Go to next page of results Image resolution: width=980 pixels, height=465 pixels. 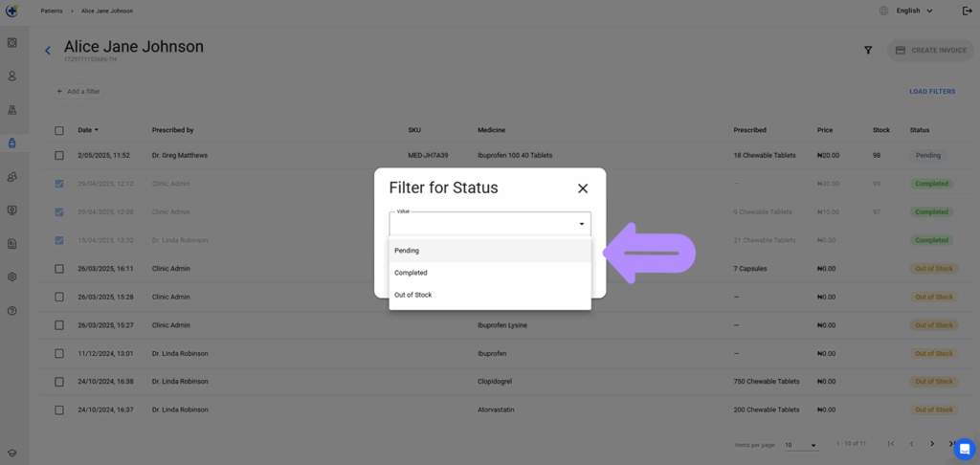(932, 444)
